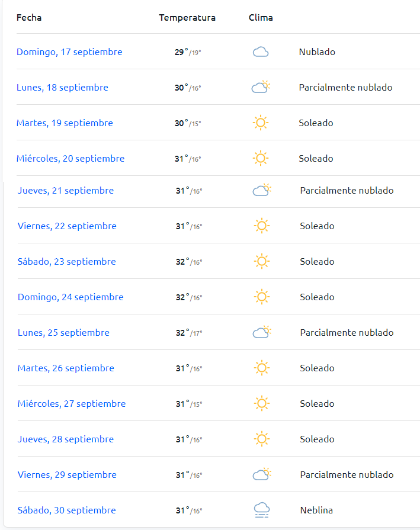Click the partly cloudy icon for Jueves 21

(262, 190)
